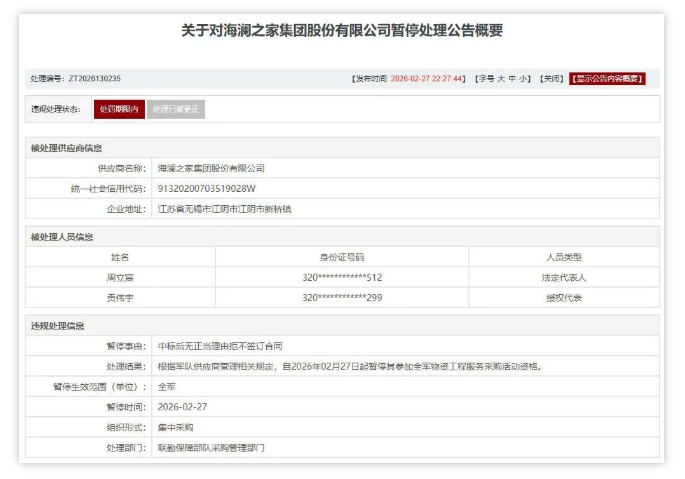This screenshot has height=479, width=685.
Task: Click the credit code 91320200703519028W
Action: tap(207, 188)
